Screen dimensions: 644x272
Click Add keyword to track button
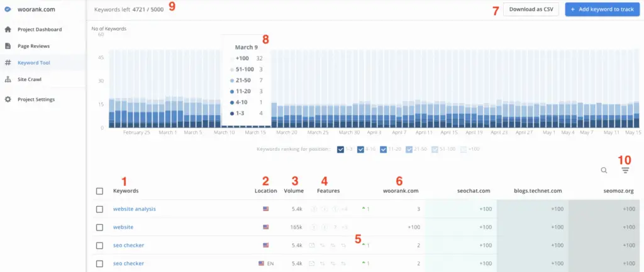(602, 9)
